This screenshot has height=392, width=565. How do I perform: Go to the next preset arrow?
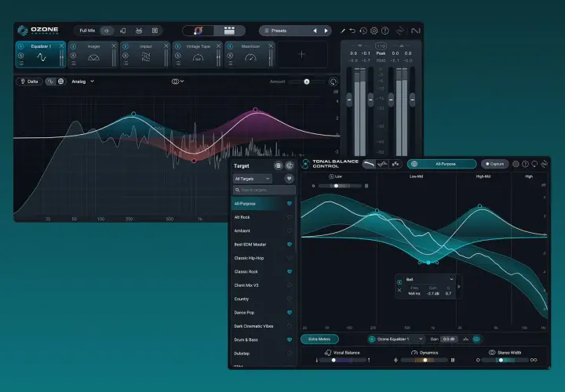tap(326, 31)
